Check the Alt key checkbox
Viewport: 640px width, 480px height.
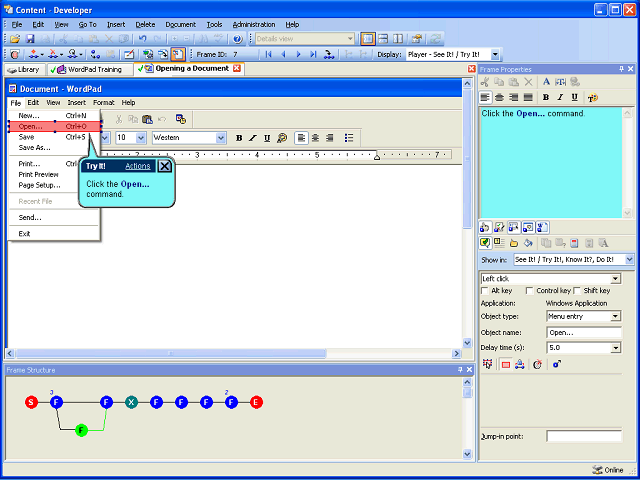(484, 291)
